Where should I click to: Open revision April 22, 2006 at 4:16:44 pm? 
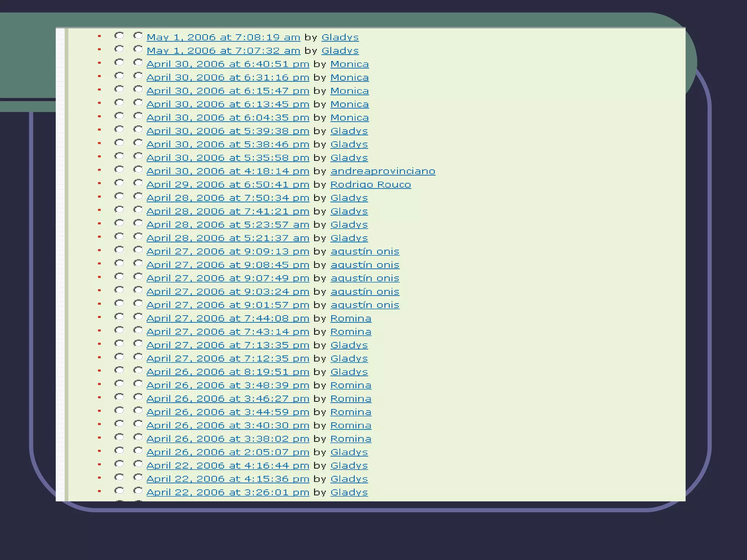(228, 466)
